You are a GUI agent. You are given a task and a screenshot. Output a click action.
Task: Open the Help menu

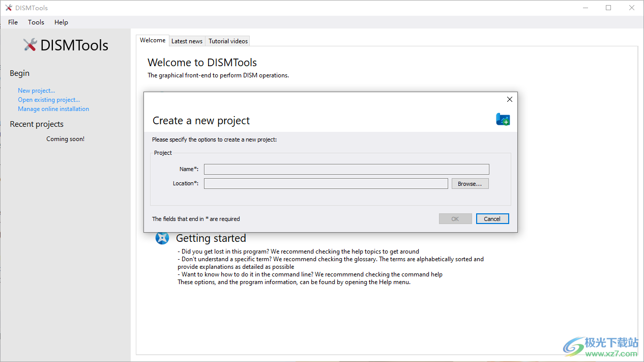point(61,22)
